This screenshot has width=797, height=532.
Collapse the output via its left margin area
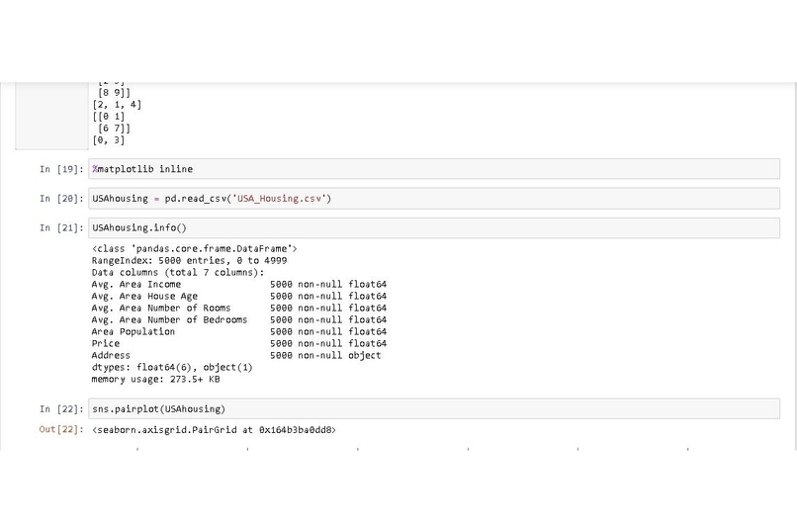click(x=51, y=116)
